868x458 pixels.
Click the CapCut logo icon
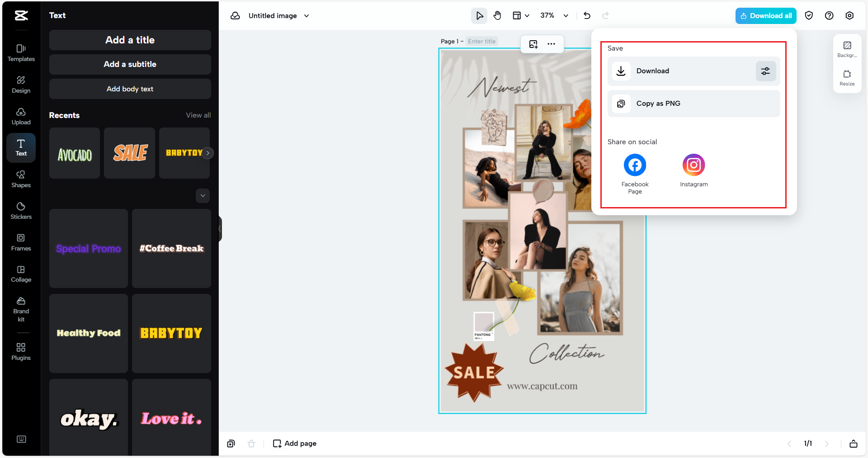pyautogui.click(x=21, y=15)
